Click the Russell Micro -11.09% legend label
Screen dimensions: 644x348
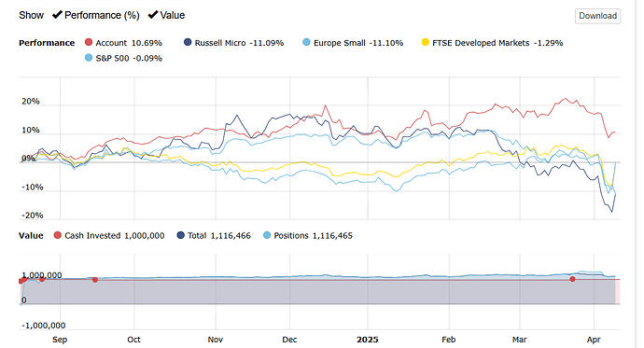tap(240, 43)
